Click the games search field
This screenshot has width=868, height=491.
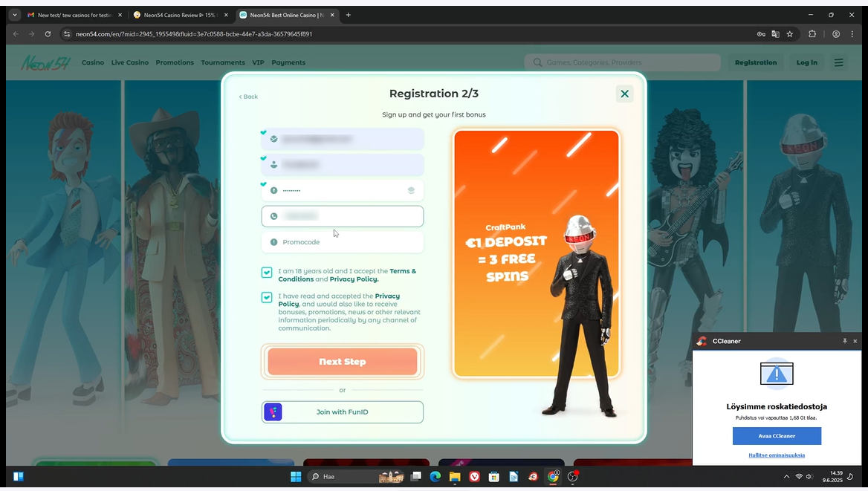[x=622, y=62]
